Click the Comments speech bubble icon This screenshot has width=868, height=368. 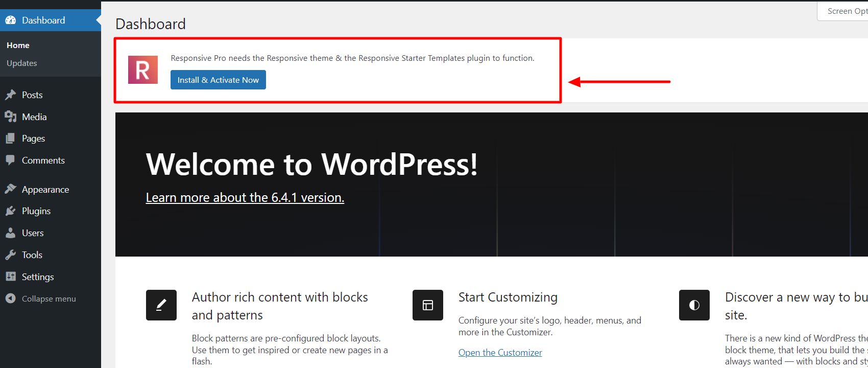(11, 160)
